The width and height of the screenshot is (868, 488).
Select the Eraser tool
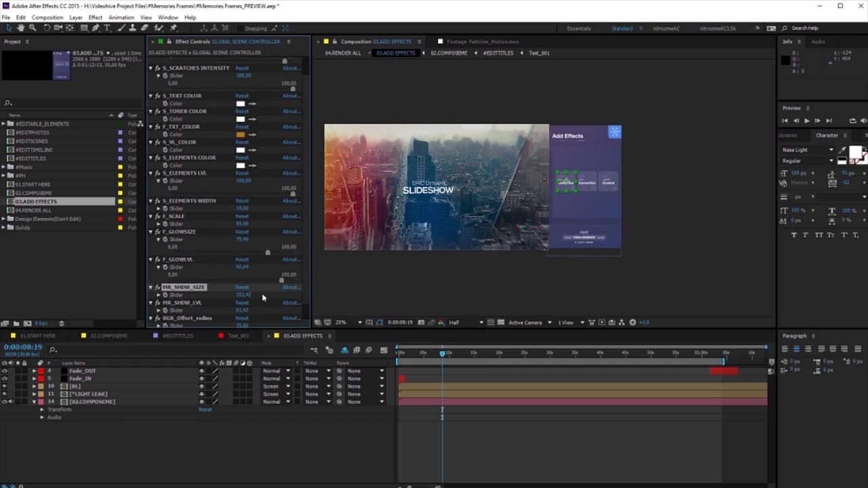[x=144, y=28]
